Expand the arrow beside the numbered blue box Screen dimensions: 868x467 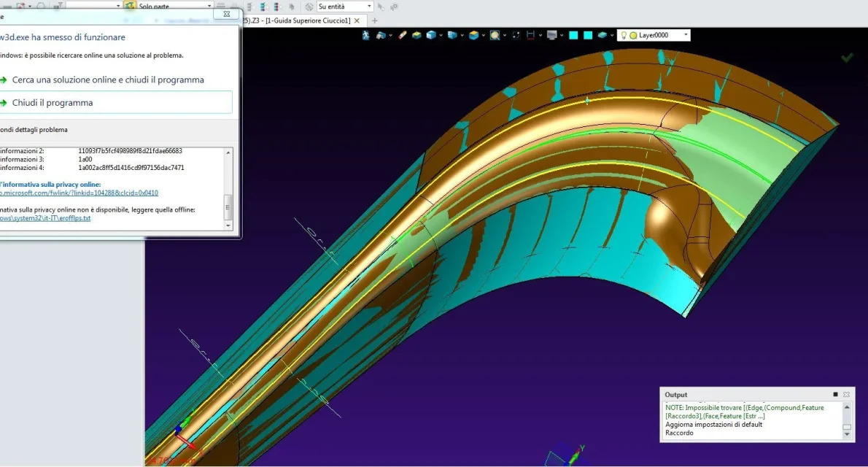click(462, 36)
